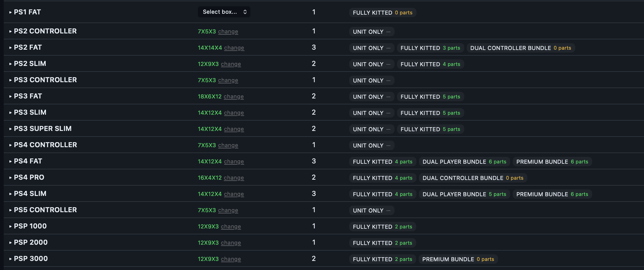644x270 pixels.
Task: Open PSP 1000's FULLY KITTED 2 parts tag
Action: click(383, 227)
